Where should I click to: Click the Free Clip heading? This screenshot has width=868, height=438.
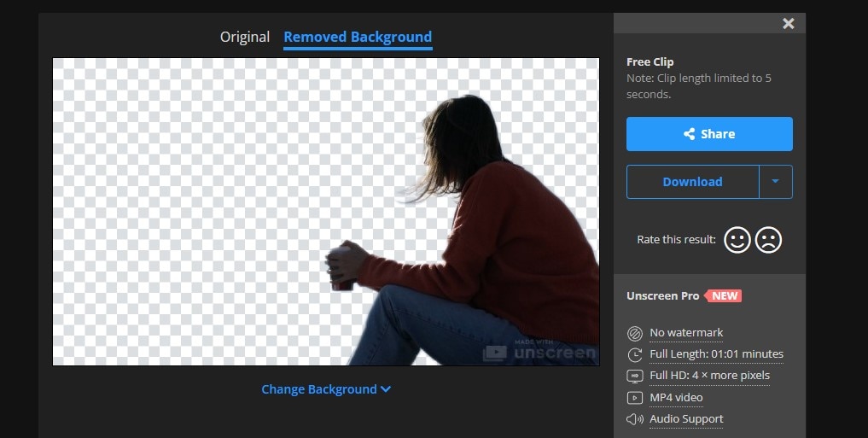(650, 62)
